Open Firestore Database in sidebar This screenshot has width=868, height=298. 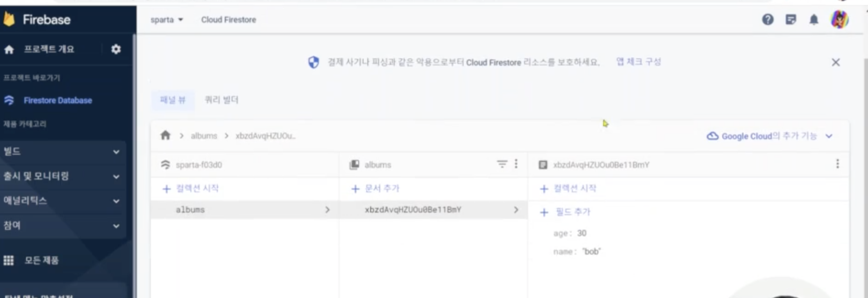tap(58, 101)
